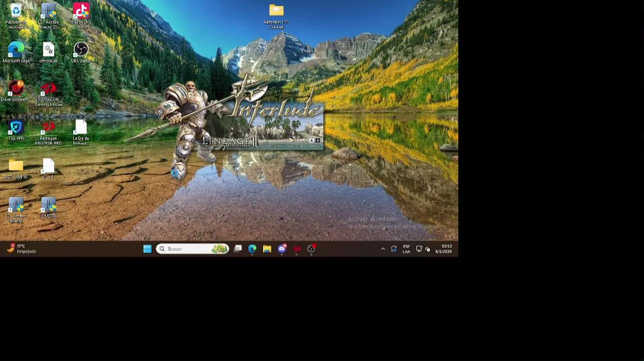Open Redragon M612RGB-PRO shortcut
The image size is (644, 361).
point(48,133)
